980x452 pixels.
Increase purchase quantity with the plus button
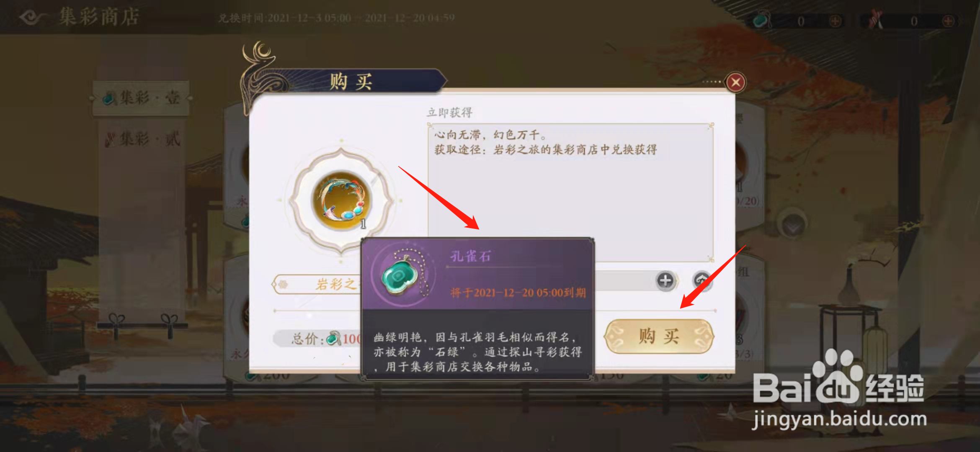click(665, 280)
